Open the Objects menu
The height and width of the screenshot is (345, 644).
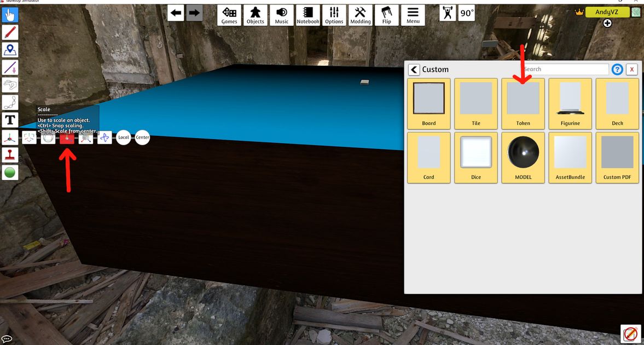tap(255, 15)
